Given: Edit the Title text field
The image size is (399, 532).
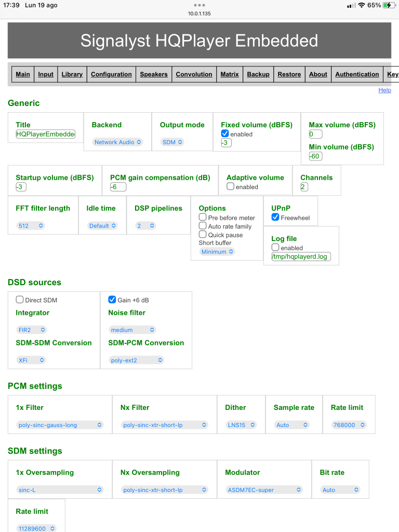Looking at the screenshot, I should (46, 134).
